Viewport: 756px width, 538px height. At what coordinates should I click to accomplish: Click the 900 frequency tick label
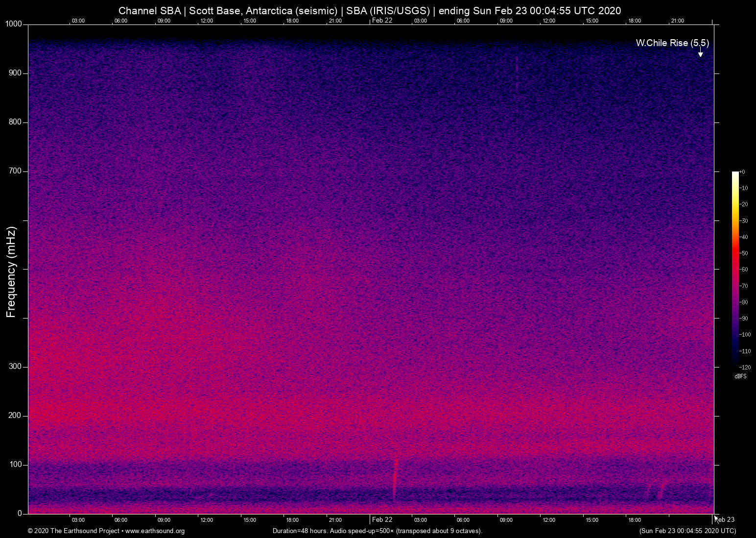(15, 73)
